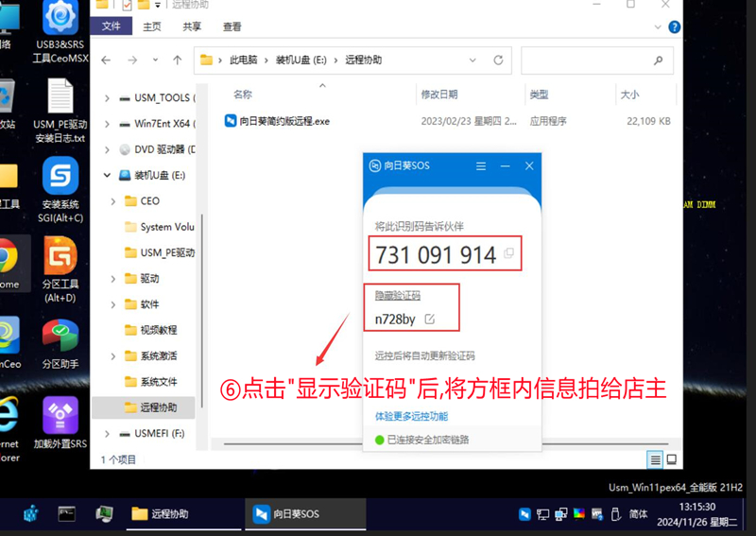Click the edit icon beside verification code n728by
Image resolution: width=756 pixels, height=536 pixels.
(430, 319)
